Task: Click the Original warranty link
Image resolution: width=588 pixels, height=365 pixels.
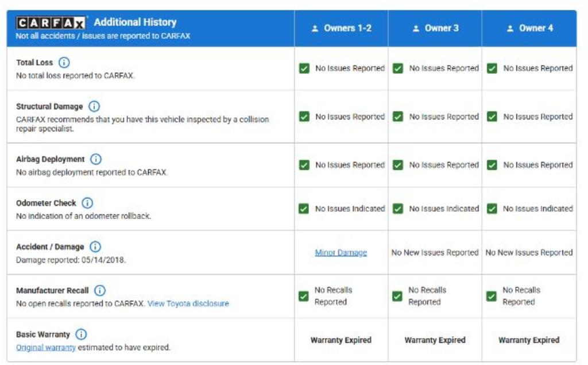Action: tap(46, 348)
